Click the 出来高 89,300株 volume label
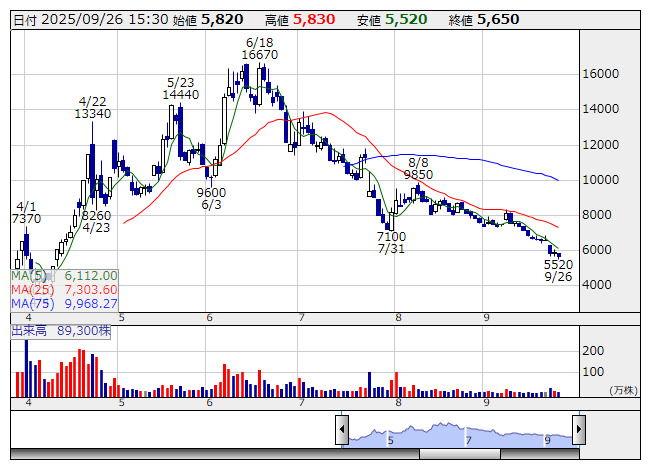The image size is (653, 470). [x=60, y=329]
